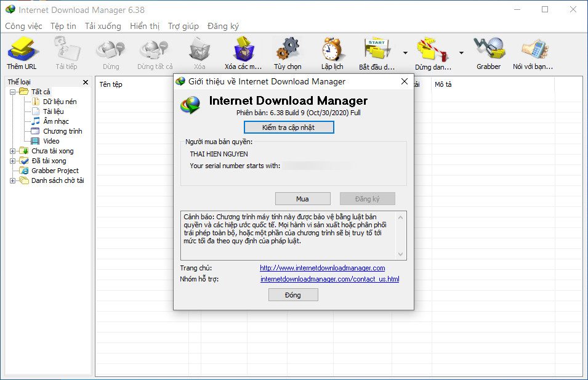Click IDM logo inside the about dialog

[x=190, y=105]
